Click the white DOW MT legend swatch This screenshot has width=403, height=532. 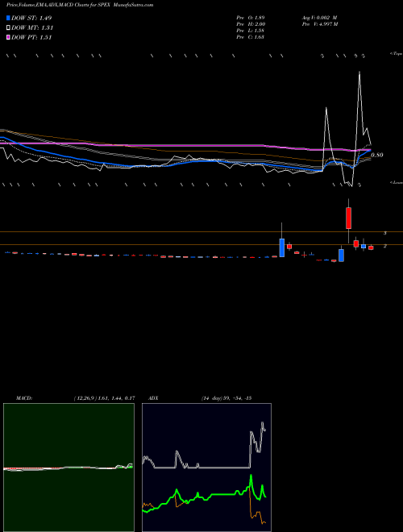pyautogui.click(x=8, y=28)
